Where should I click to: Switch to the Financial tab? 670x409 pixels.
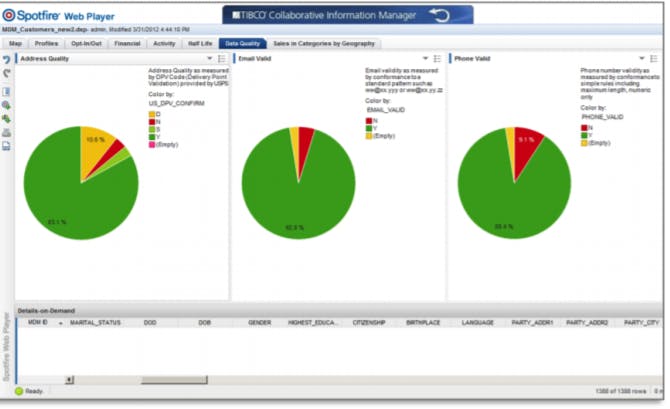click(127, 44)
